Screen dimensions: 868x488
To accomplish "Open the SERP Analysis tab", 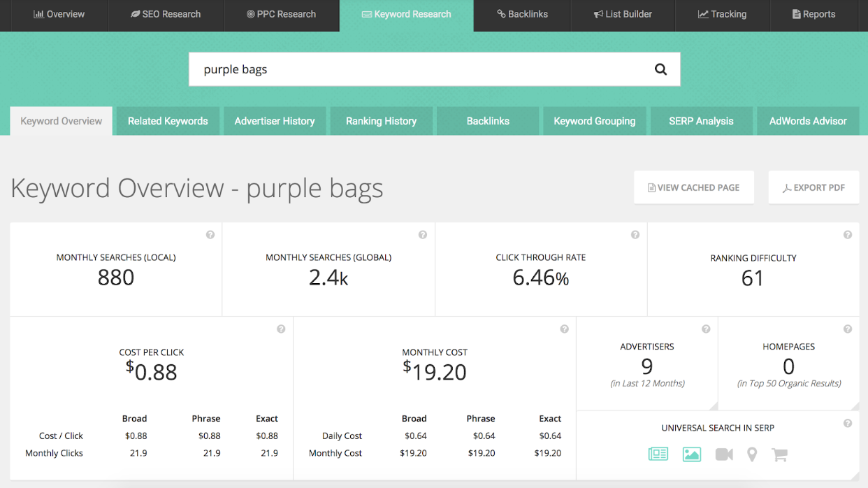I will point(701,121).
